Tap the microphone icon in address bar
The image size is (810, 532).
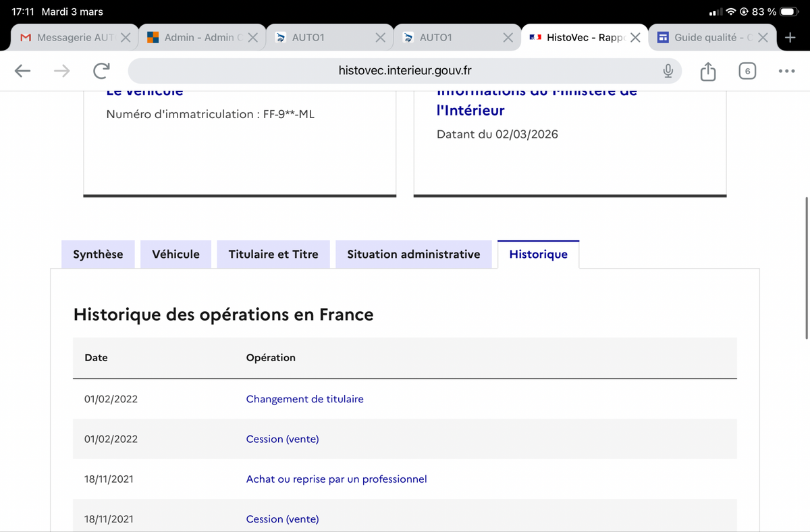pos(668,71)
